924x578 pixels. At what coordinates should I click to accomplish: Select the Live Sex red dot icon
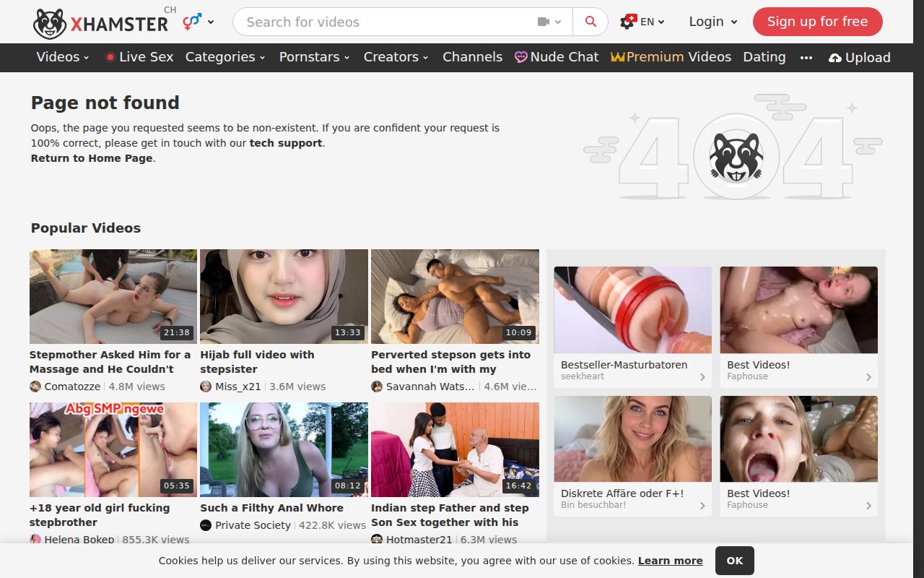click(x=110, y=57)
